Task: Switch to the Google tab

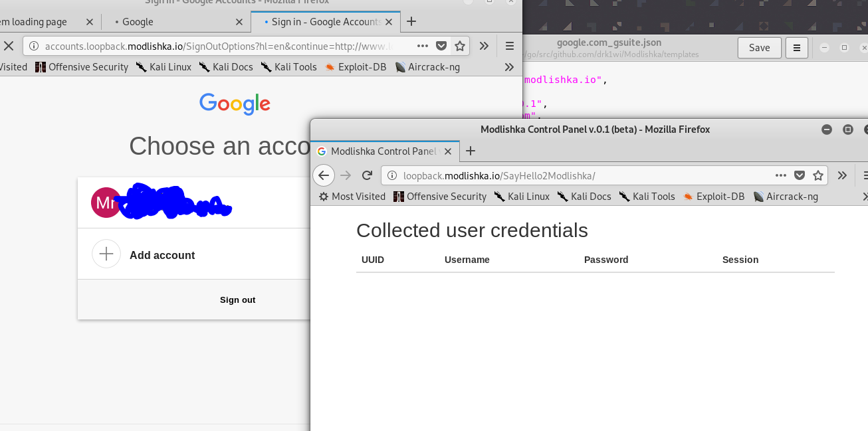Action: 177,22
